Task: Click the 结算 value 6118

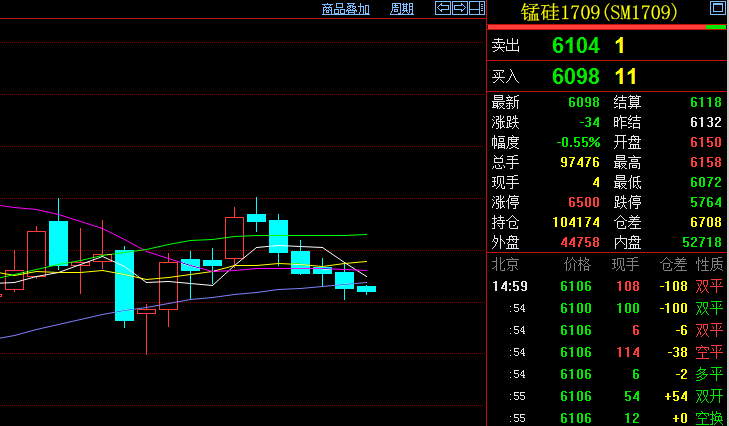Action: pyautogui.click(x=706, y=102)
